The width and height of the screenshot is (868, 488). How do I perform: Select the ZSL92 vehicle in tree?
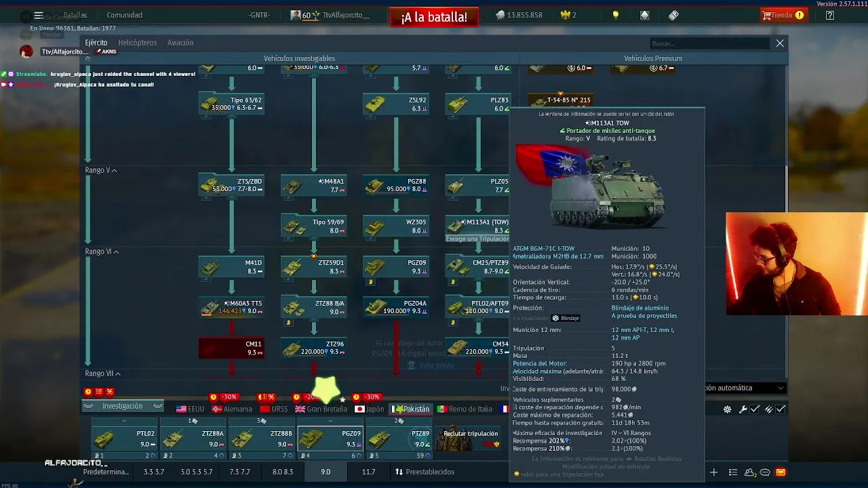pyautogui.click(x=396, y=104)
